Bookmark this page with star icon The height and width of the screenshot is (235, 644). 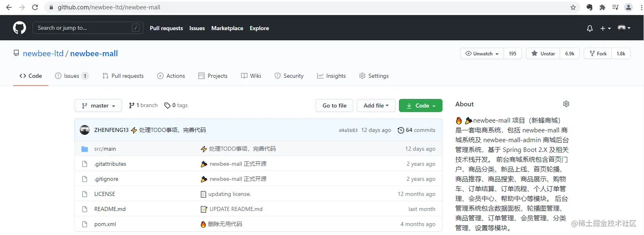coord(573,7)
